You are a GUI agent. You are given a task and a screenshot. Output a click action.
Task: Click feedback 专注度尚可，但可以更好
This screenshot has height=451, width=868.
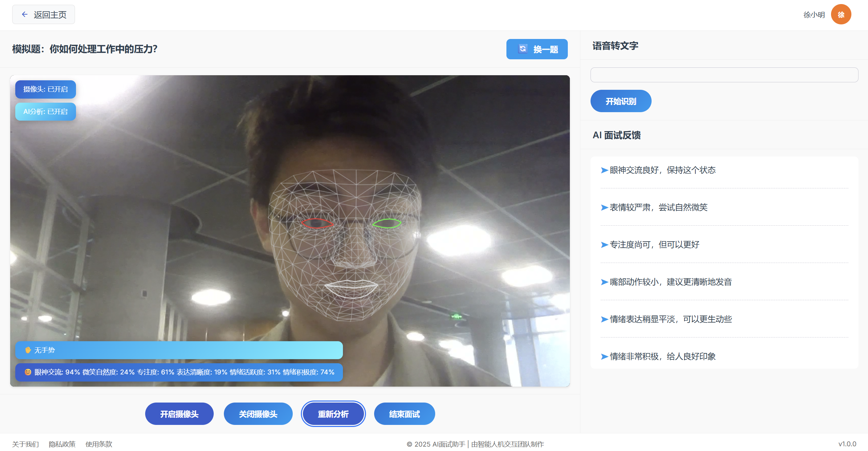click(654, 245)
